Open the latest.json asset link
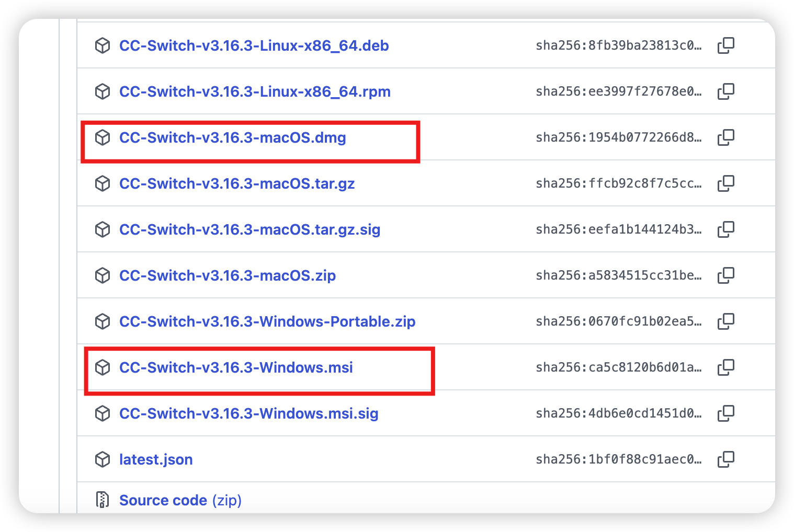The height and width of the screenshot is (532, 794). coord(156,460)
